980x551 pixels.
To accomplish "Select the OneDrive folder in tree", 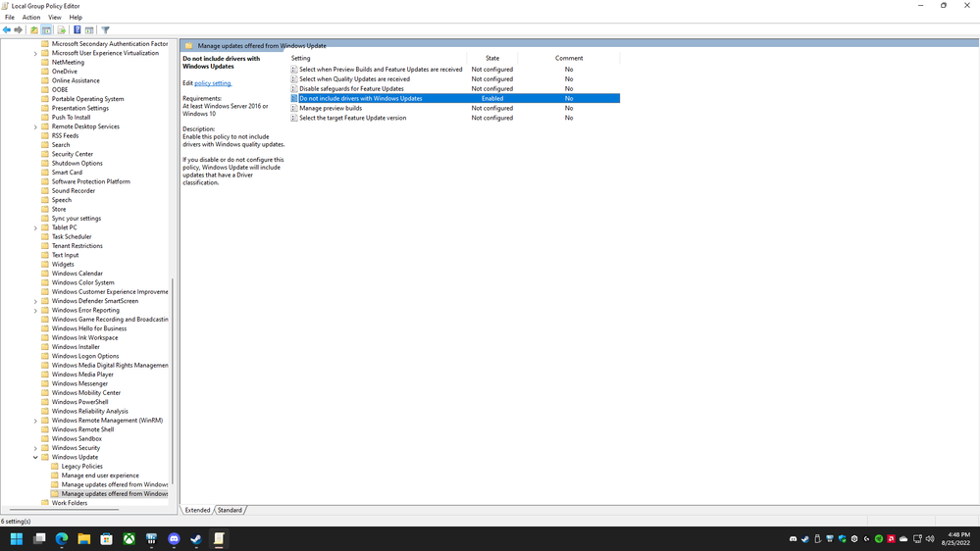I will (65, 72).
